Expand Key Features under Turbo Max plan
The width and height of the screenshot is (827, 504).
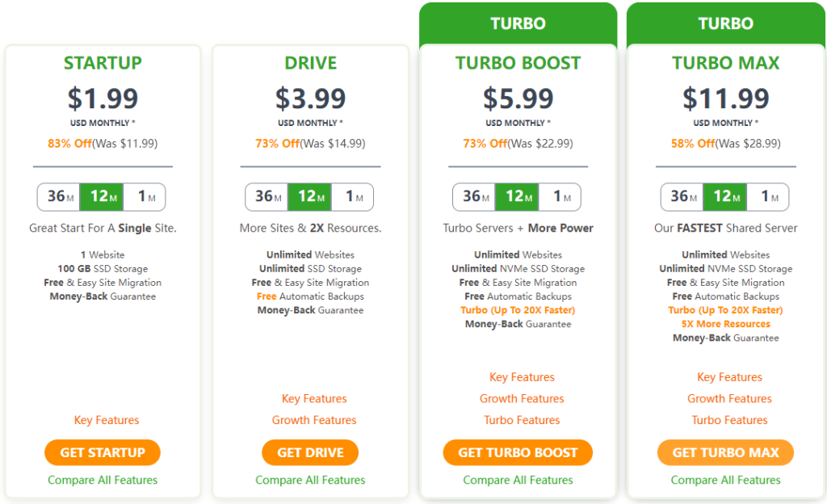click(729, 377)
